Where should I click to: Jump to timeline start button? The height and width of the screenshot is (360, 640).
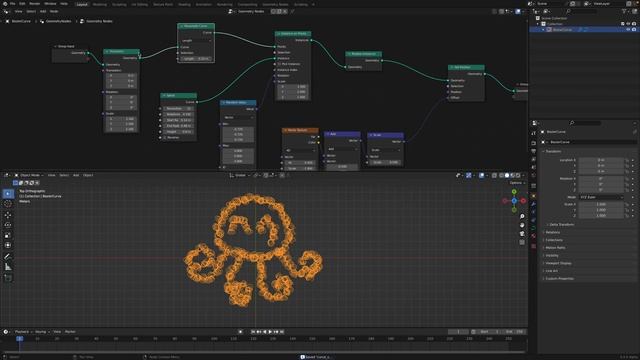tap(253, 332)
